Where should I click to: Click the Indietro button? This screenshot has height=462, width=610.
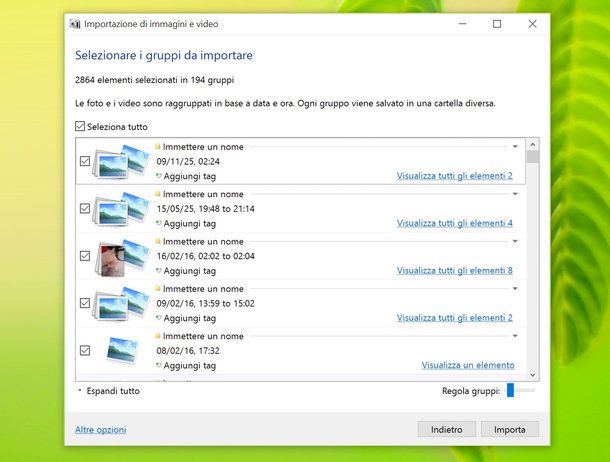click(447, 429)
